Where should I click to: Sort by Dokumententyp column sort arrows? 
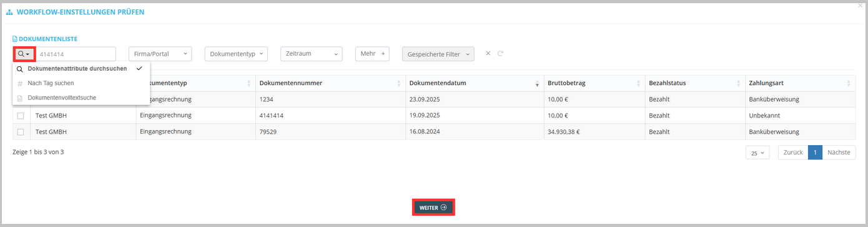click(x=249, y=84)
